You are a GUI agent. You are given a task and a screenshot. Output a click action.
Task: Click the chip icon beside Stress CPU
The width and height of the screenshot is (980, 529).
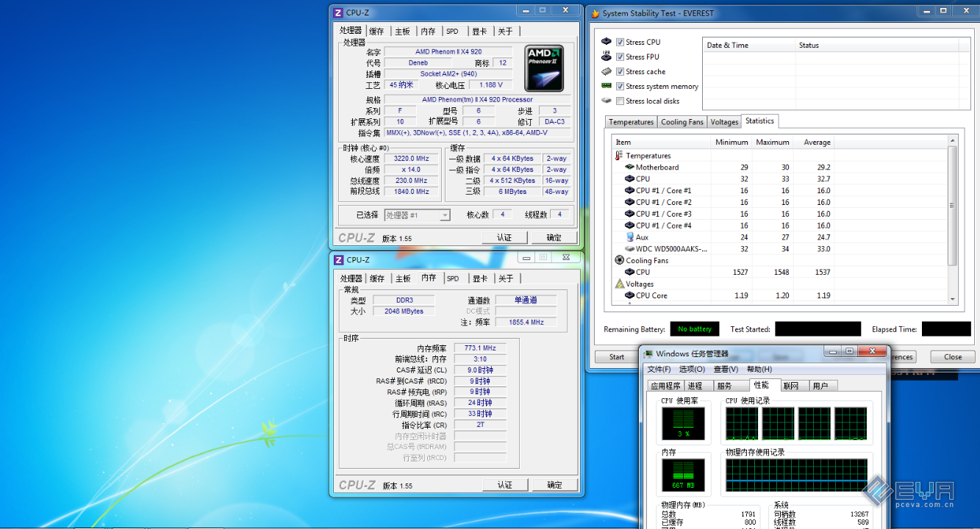pos(607,42)
